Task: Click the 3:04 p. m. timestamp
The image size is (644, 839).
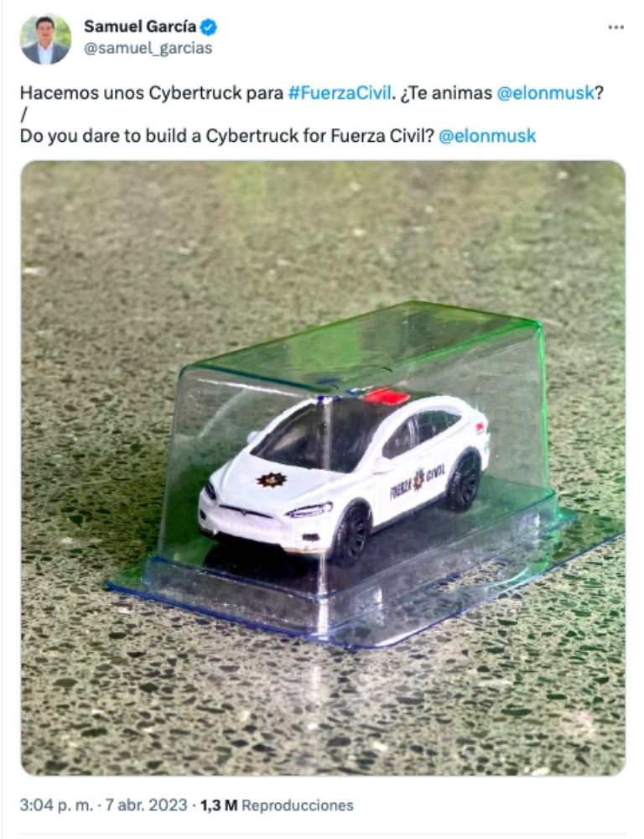Action: click(x=56, y=805)
